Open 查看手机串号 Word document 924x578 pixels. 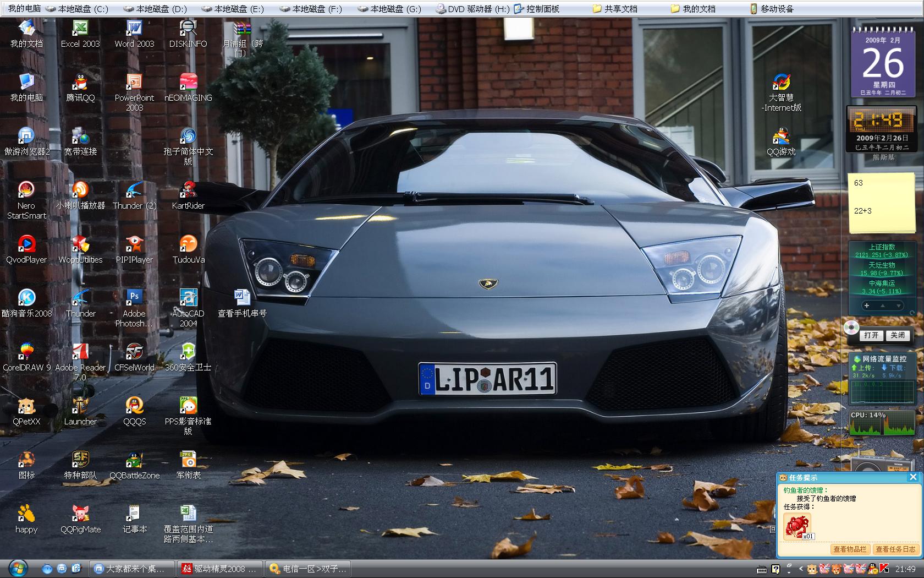tap(242, 303)
